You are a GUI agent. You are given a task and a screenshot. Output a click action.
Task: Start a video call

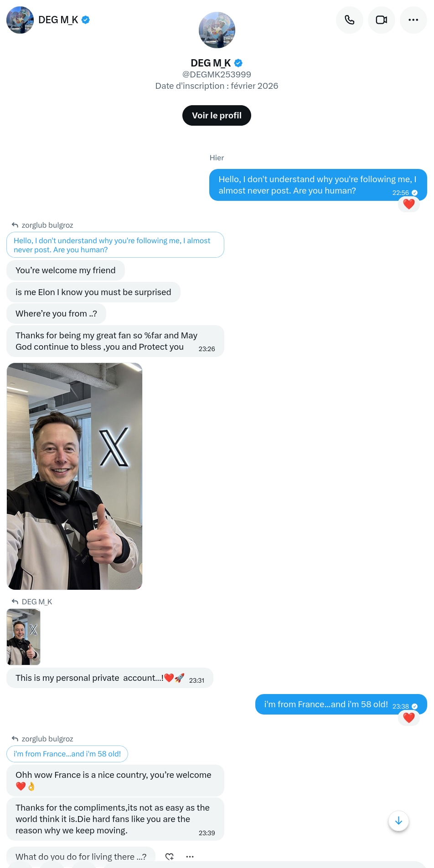(x=381, y=20)
